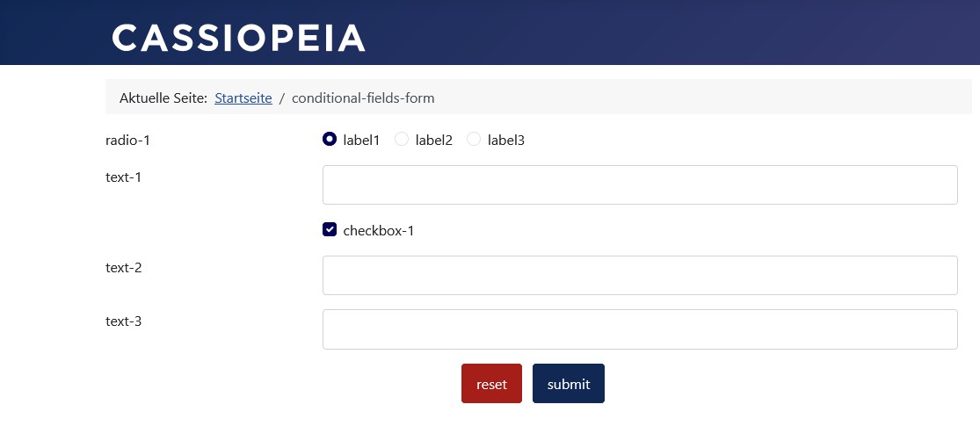
Task: Focus the text-1 input field
Action: 640,185
